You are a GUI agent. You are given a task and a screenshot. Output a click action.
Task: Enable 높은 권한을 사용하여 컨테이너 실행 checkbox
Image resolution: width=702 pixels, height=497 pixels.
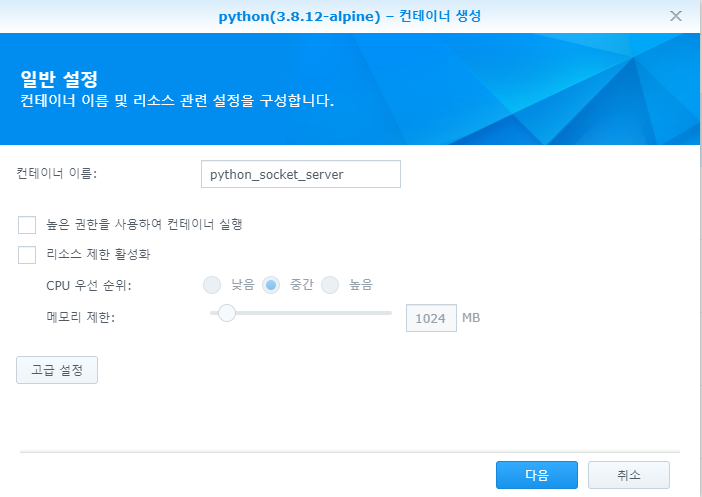coord(27,224)
